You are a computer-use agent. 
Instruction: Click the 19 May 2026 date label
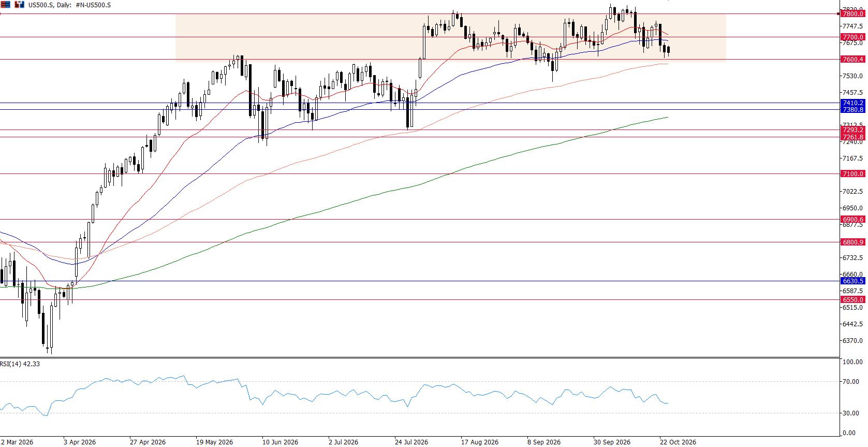coord(215,442)
